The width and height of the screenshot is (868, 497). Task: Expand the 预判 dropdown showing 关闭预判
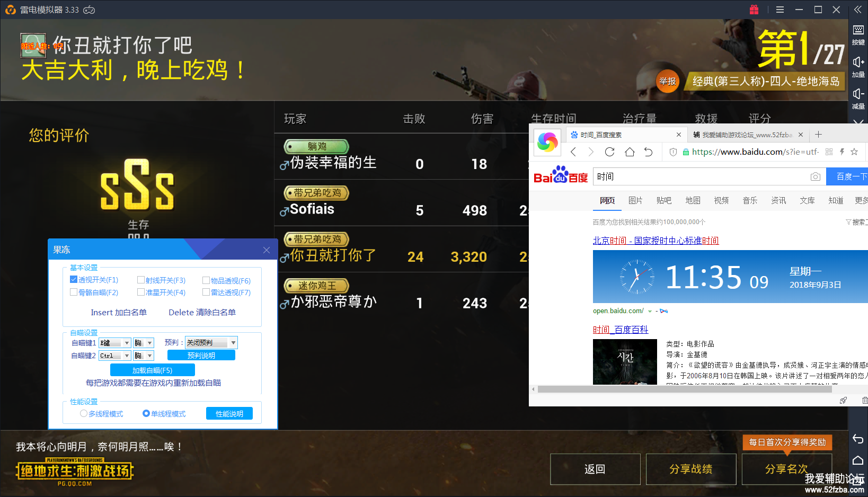pos(233,343)
